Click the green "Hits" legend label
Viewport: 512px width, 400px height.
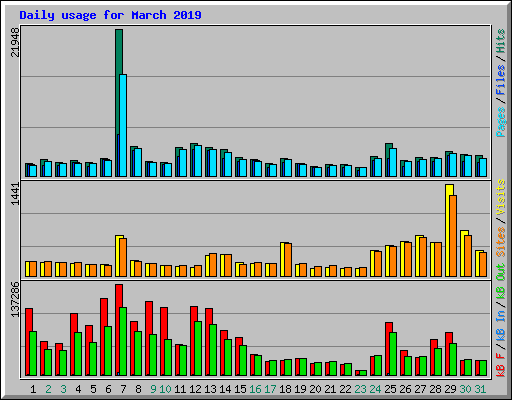[x=500, y=41]
